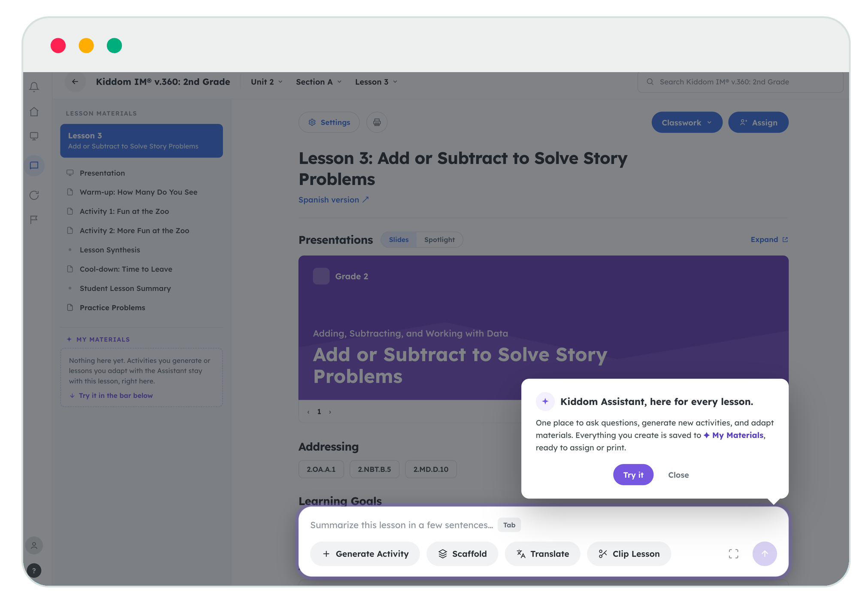Click the Generate Activity button
This screenshot has width=868, height=605.
pos(365,553)
